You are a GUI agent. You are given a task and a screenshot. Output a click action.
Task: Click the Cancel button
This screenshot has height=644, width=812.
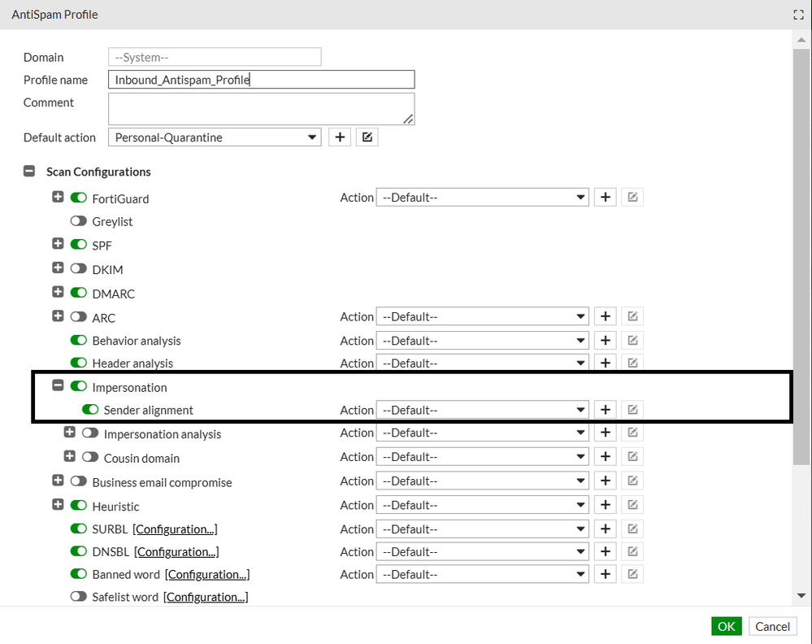coord(773,626)
